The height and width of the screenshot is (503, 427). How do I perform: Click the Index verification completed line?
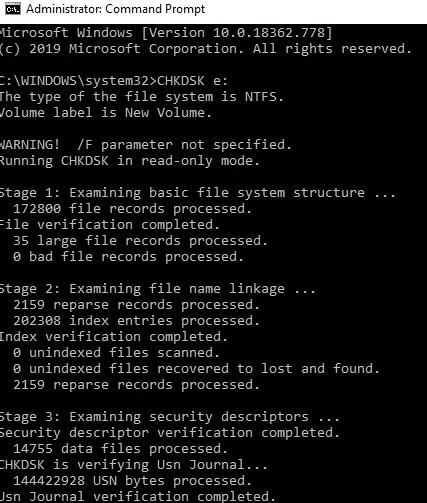(x=114, y=337)
